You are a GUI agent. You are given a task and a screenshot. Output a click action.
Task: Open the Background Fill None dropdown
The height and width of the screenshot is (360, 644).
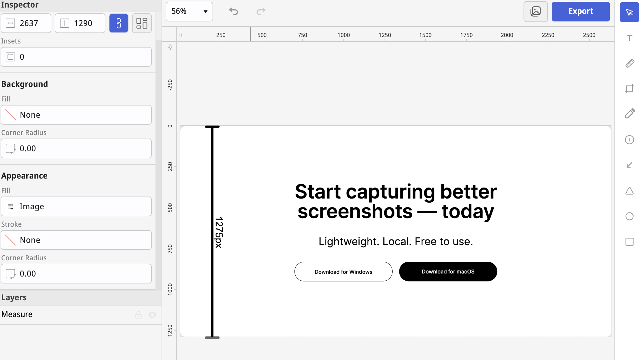[x=76, y=115]
